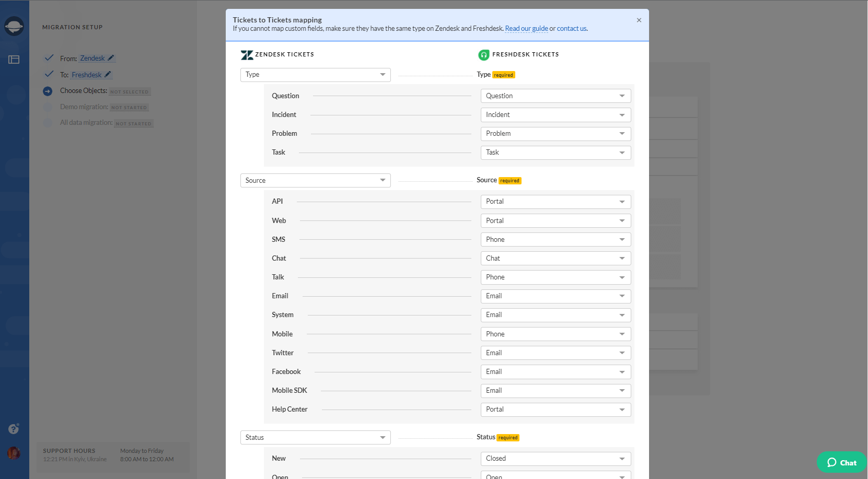Open the migrations list sidebar icon
Screen dimensions: 868x479
pos(14,60)
